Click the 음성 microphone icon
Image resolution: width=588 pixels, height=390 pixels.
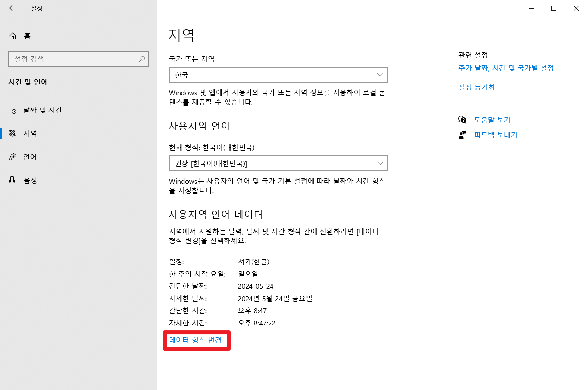pos(13,181)
